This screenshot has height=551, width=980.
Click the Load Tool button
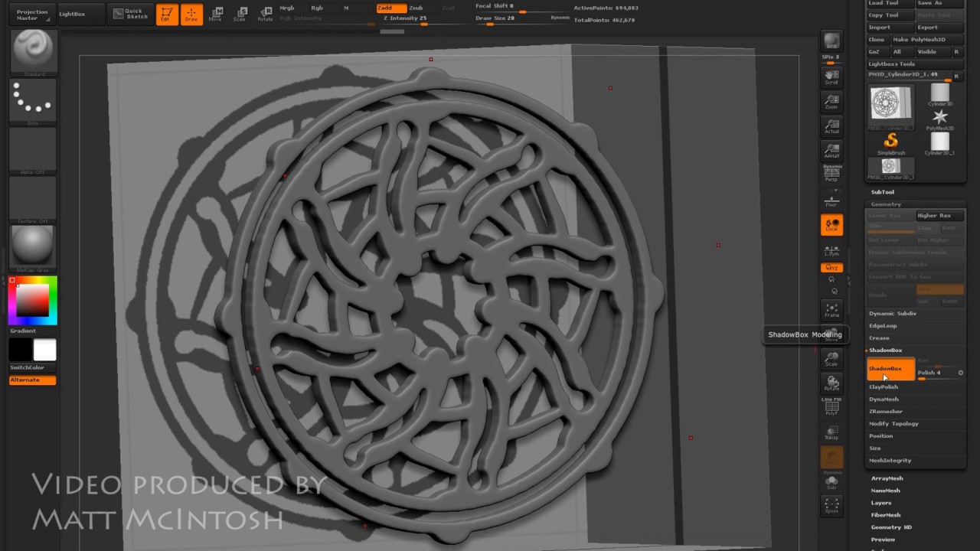click(x=890, y=4)
